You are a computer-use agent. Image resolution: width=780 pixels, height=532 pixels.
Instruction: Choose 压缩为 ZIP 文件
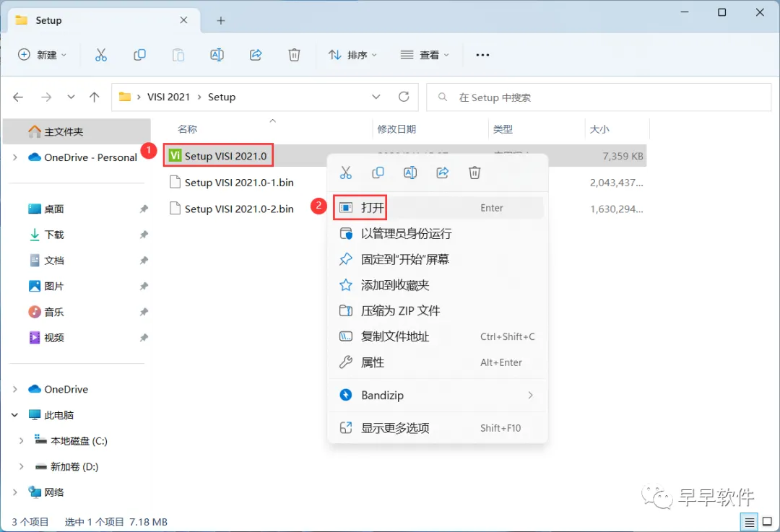pyautogui.click(x=438, y=310)
